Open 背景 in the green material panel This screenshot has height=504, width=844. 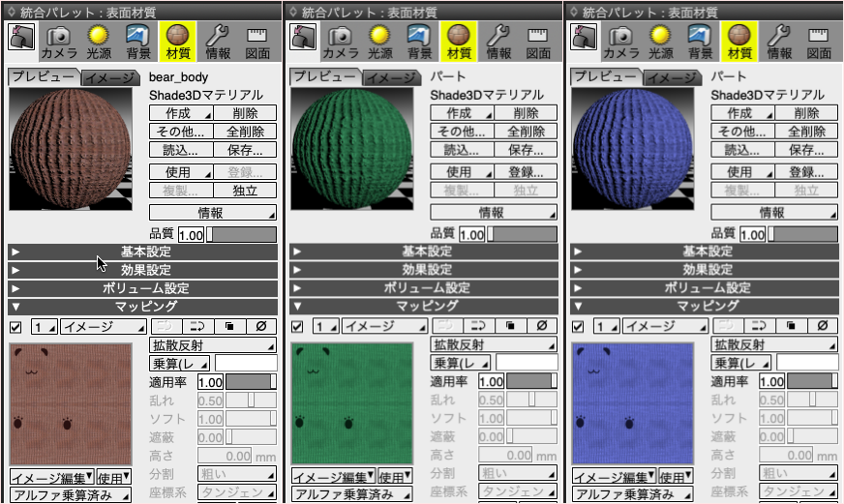419,42
